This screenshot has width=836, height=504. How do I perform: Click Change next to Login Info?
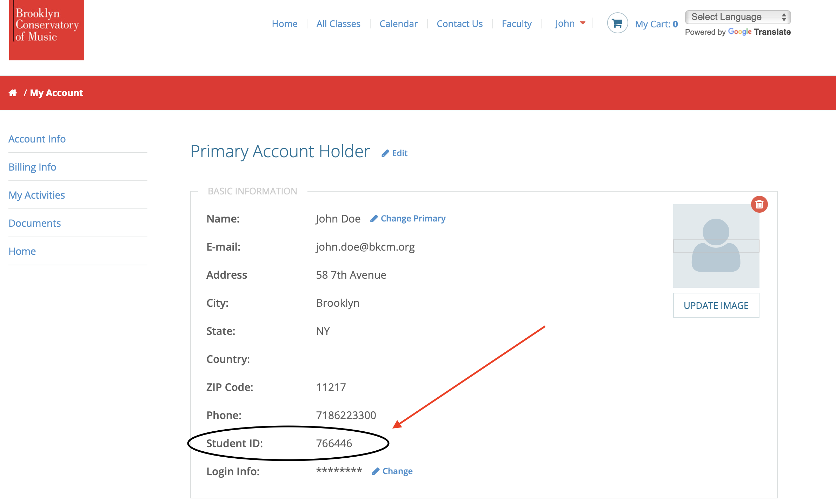tap(392, 471)
